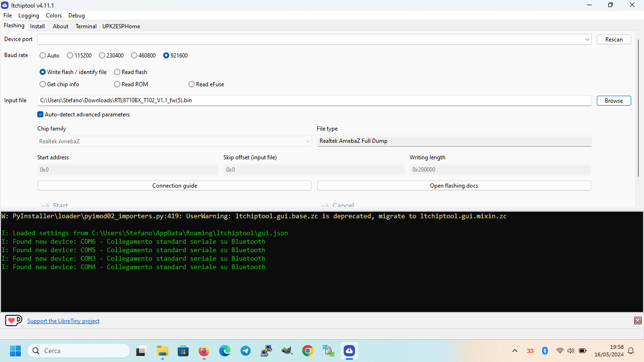Image resolution: width=644 pixels, height=362 pixels.
Task: Click the File type field
Action: pos(454,141)
